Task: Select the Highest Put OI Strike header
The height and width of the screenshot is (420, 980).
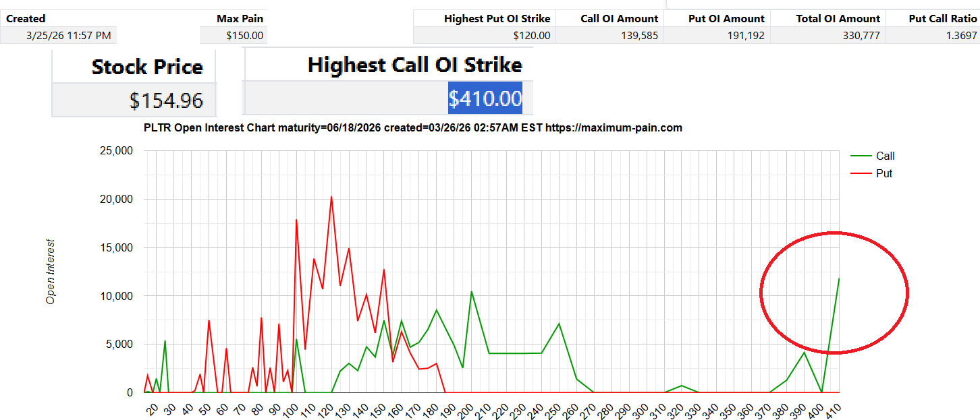Action: (485, 19)
